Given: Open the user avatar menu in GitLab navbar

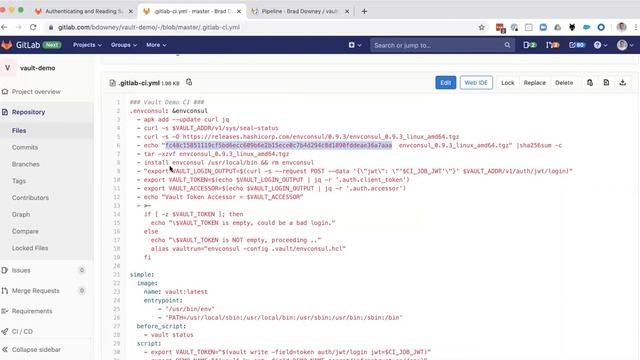Looking at the screenshot, I should pos(625,45).
